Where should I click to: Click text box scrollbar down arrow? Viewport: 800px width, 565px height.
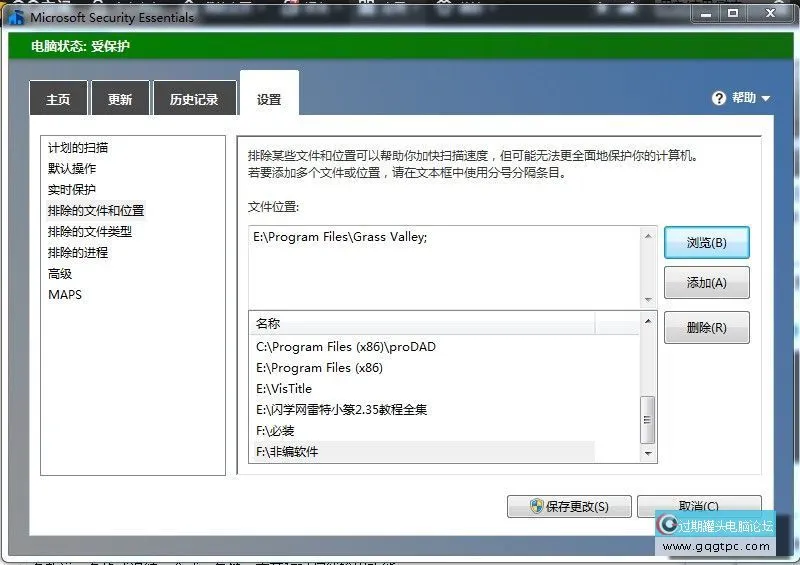648,300
